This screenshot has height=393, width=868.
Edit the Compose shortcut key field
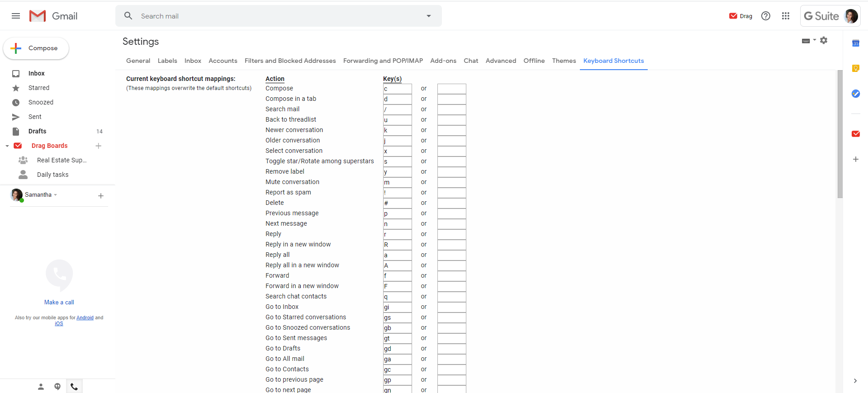tap(398, 89)
